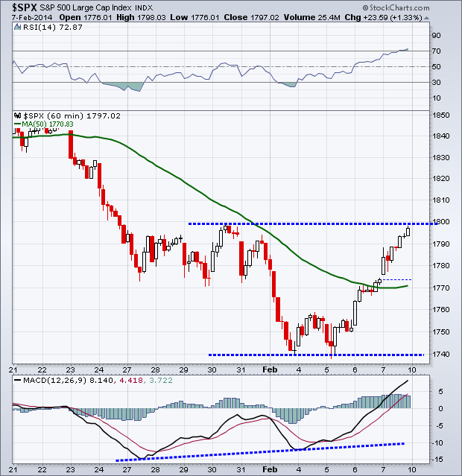Image resolution: width=462 pixels, height=476 pixels.
Task: Click the blue dotted MACD divergence trendline
Action: tap(261, 452)
